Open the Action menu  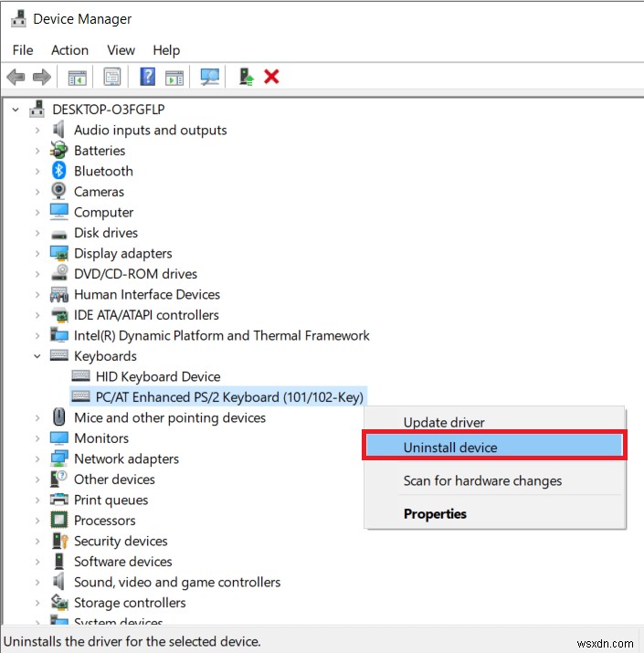(x=69, y=50)
